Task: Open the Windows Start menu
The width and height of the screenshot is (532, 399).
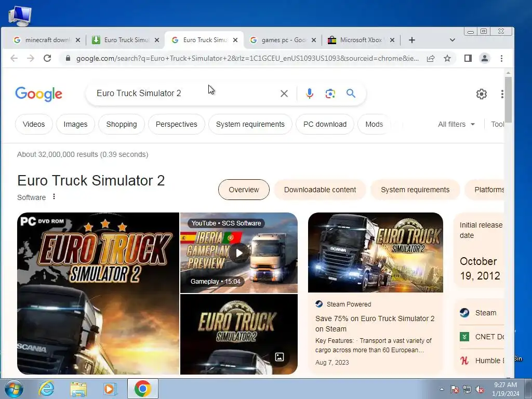Action: tap(14, 389)
